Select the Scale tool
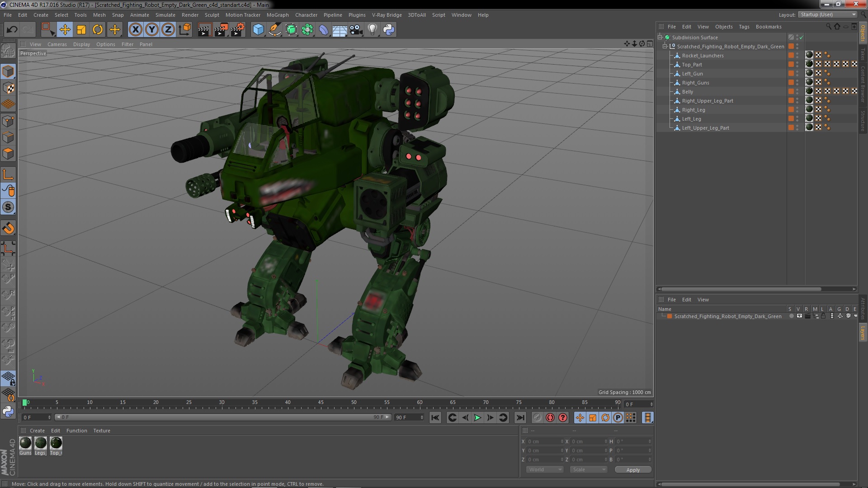The width and height of the screenshot is (868, 488). click(81, 30)
